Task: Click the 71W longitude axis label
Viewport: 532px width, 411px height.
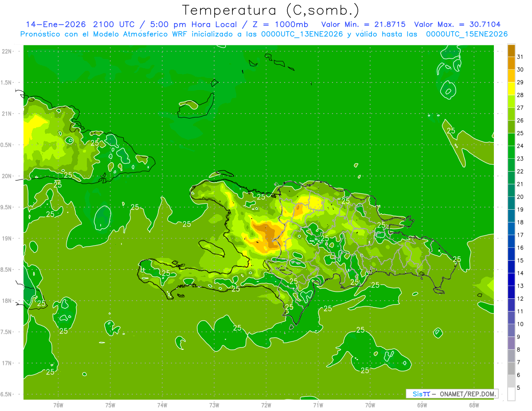Action: pos(318,405)
